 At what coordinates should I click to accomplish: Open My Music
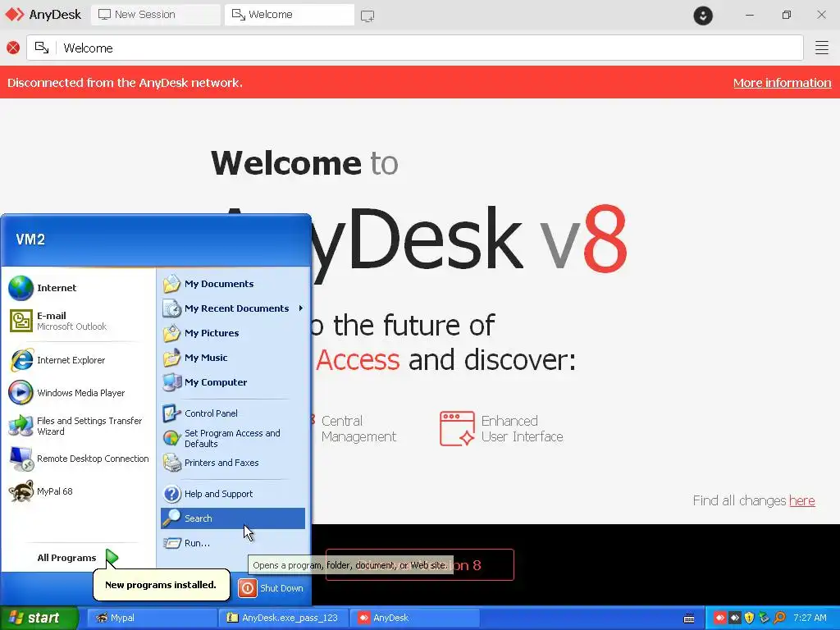point(233,358)
